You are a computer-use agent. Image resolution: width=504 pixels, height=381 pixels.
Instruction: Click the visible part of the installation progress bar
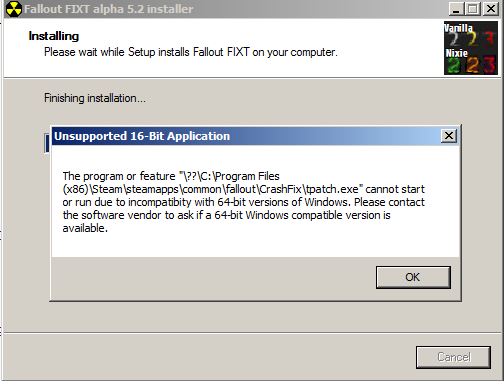[47, 143]
